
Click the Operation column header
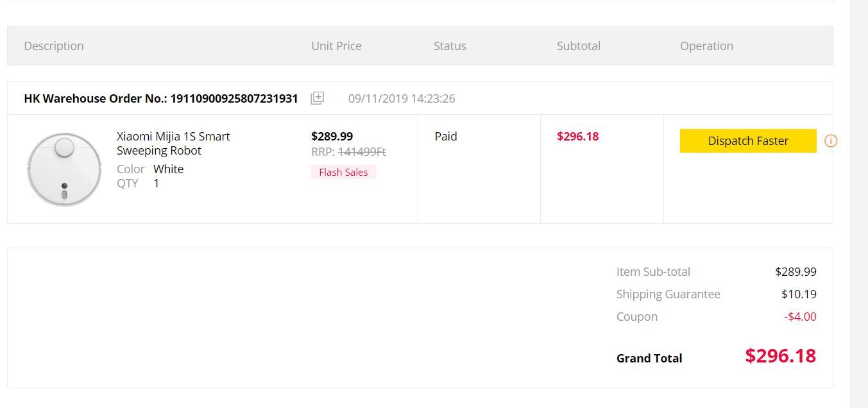706,46
